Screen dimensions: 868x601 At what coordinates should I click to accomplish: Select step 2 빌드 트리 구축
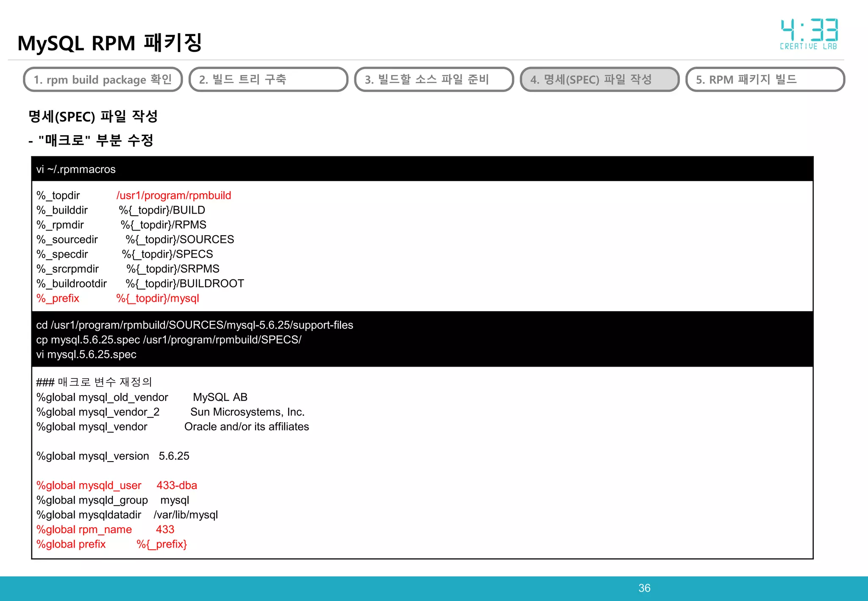268,79
